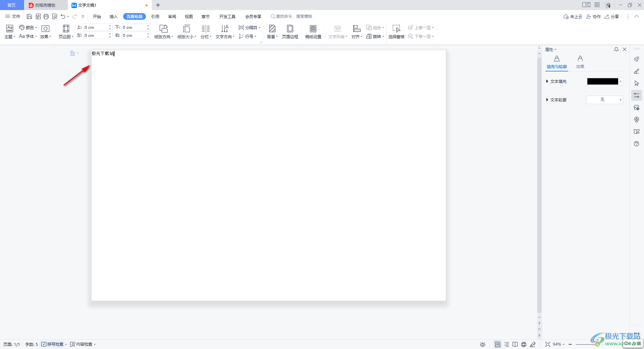
Task: Open the Themes (主题) gallery
Action: tap(10, 32)
